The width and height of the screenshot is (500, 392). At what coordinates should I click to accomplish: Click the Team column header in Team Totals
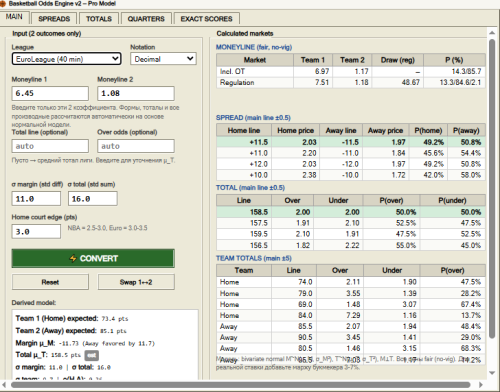[244, 270]
